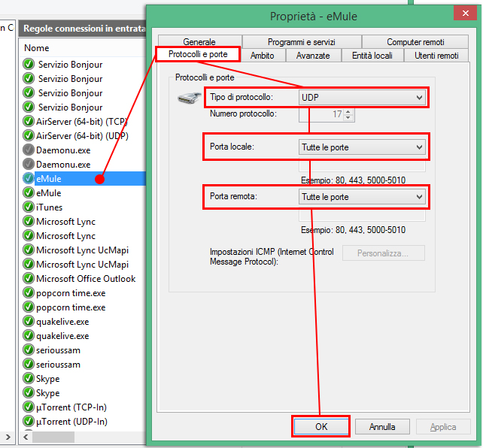This screenshot has width=483, height=448.
Task: Click the Porta locale ports text field
Action: click(x=363, y=166)
